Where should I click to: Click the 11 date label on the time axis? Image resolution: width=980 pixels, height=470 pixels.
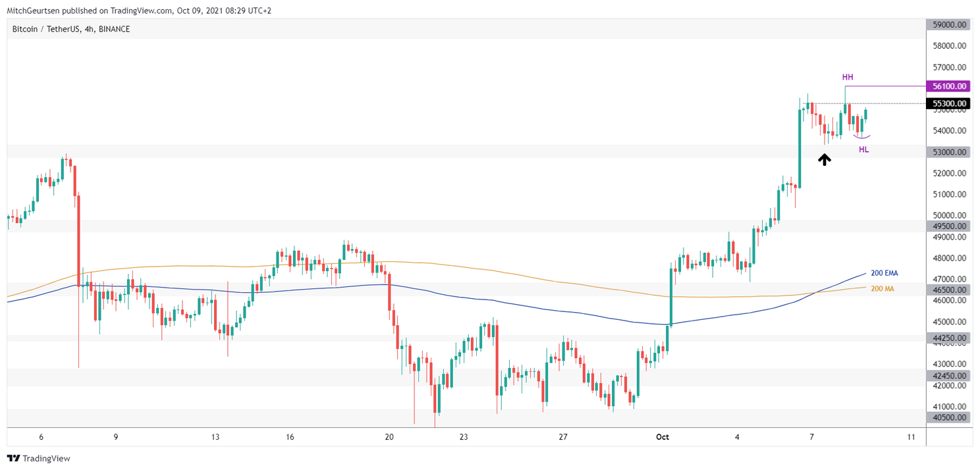(911, 436)
